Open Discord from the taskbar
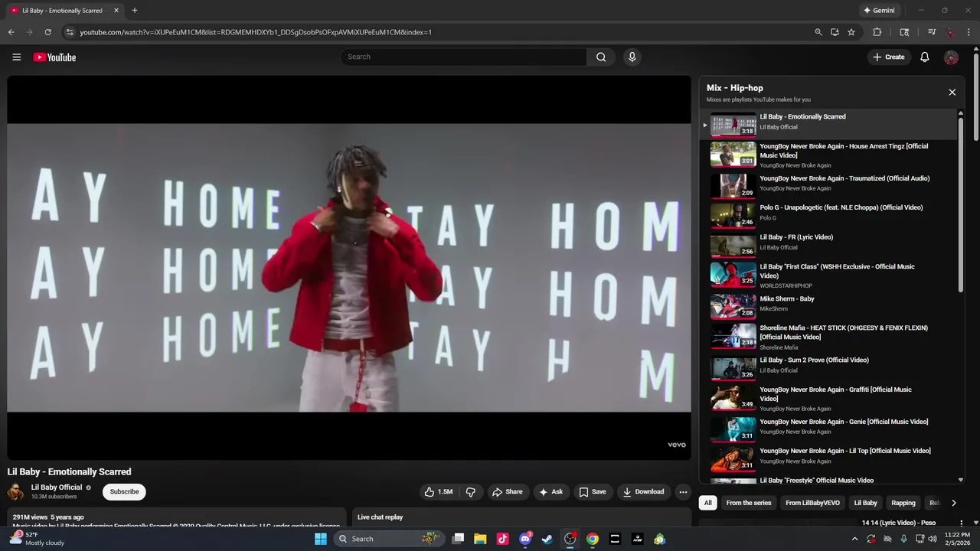Screen dimensions: 980x551 pyautogui.click(x=525, y=539)
